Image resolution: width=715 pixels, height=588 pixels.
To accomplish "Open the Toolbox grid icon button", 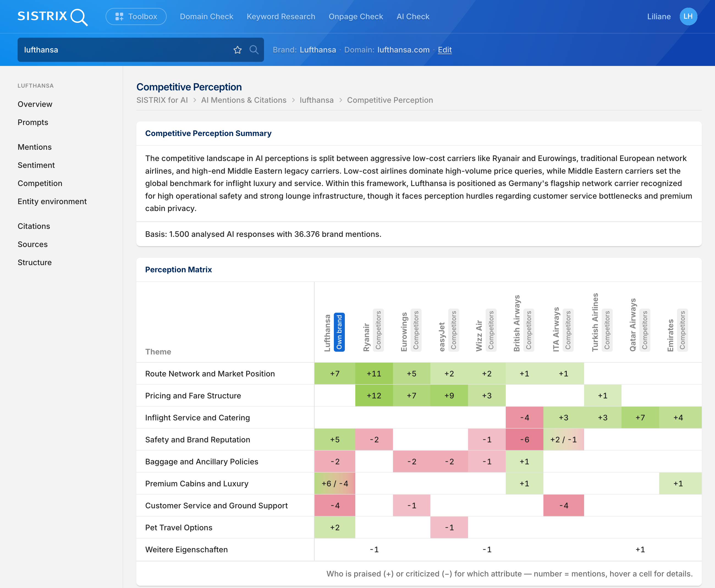I will coord(136,16).
